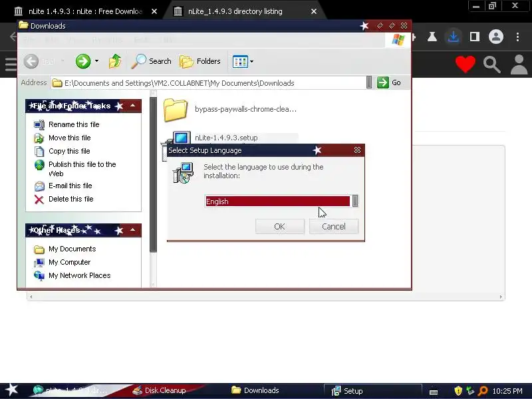Select the bypass-paywalls-chrome-clea folder

coord(230,109)
